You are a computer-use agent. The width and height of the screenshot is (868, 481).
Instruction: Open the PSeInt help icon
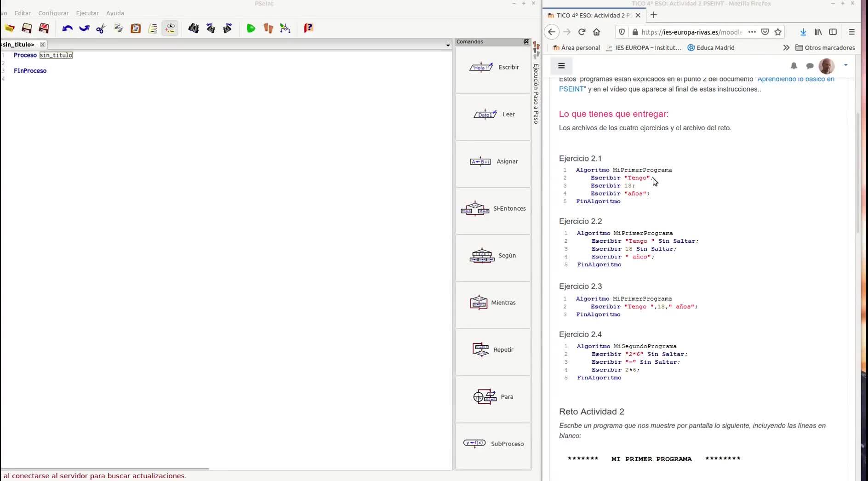(308, 29)
